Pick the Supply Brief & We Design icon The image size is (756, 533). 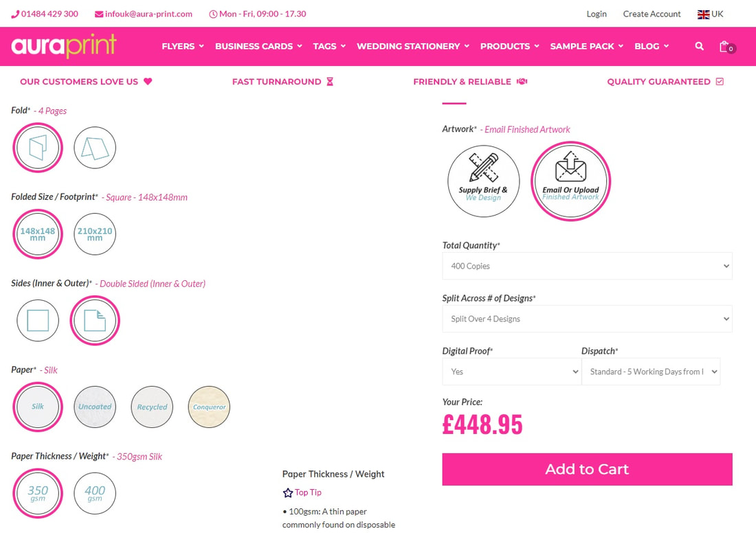click(483, 181)
